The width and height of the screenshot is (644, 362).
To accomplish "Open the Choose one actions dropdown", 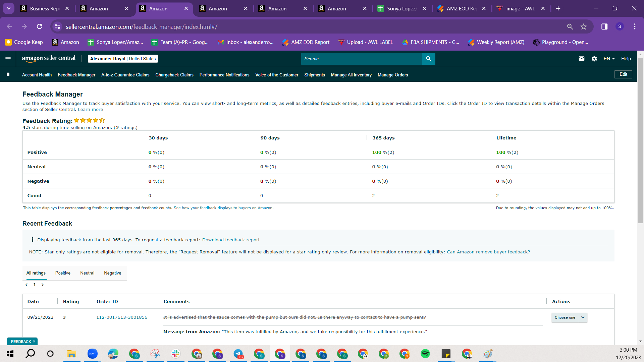I will 569,317.
